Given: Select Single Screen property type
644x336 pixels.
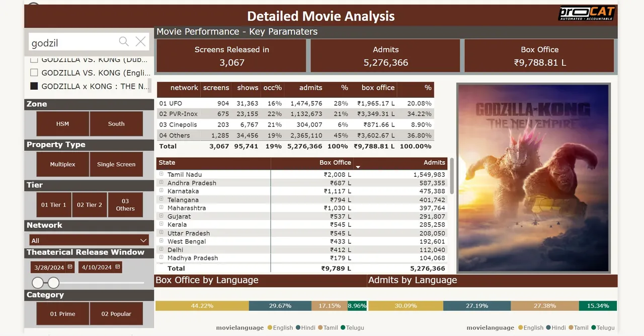Looking at the screenshot, I should (x=116, y=164).
